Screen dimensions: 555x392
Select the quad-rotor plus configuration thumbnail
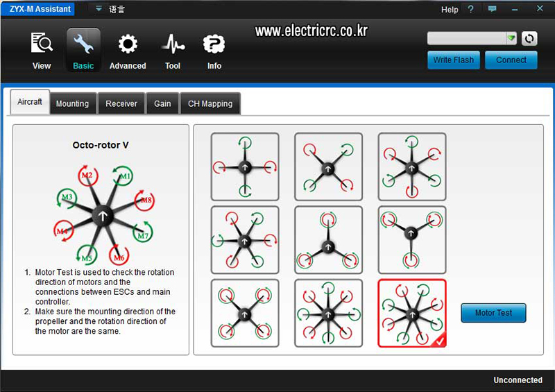pos(245,167)
